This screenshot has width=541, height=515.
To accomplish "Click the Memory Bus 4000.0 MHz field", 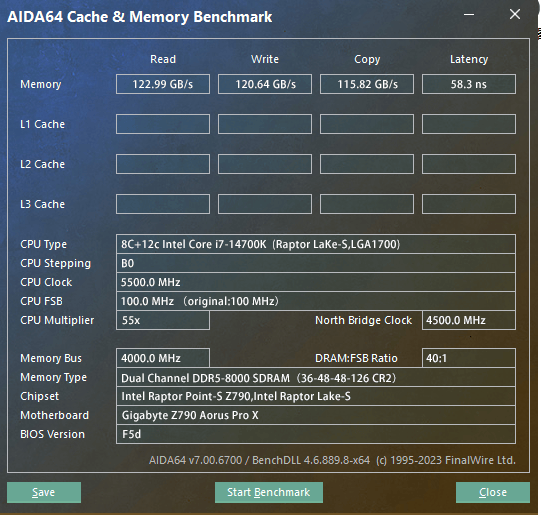I will [163, 358].
